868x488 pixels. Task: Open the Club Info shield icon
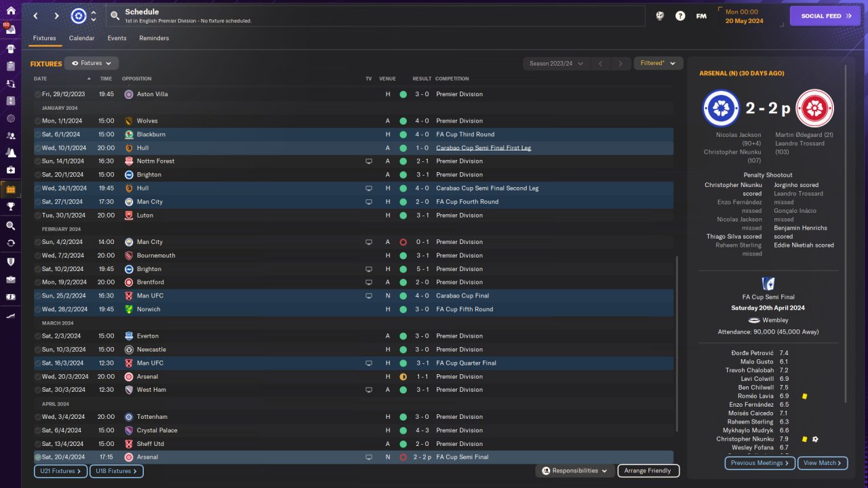coord(10,262)
